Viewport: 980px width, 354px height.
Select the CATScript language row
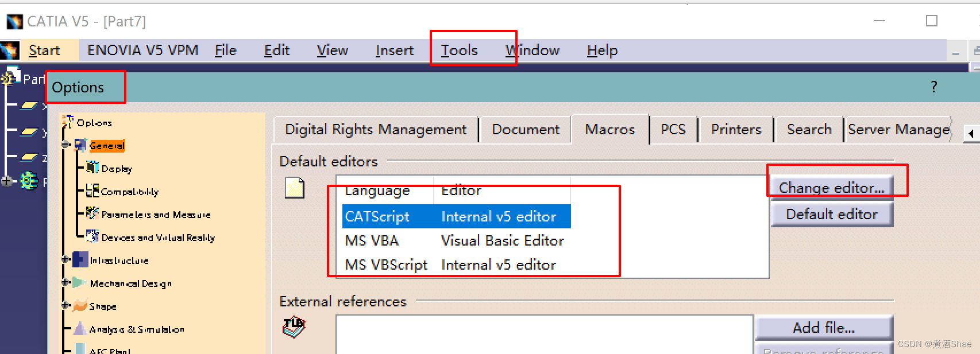pyautogui.click(x=457, y=216)
